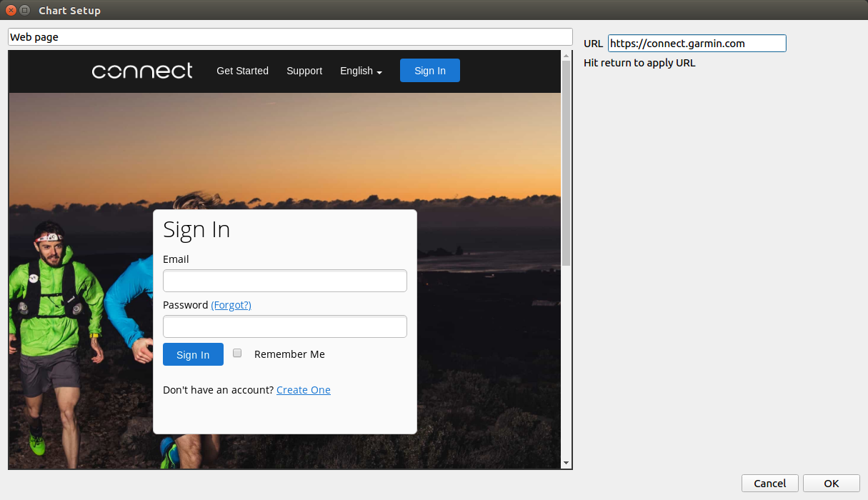
Task: Close the Chart Setup window
Action: click(x=11, y=11)
